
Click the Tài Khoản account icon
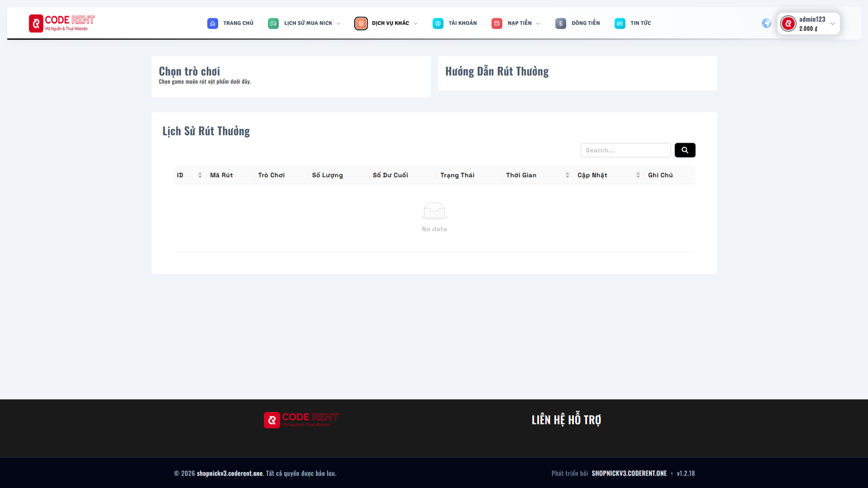[438, 23]
